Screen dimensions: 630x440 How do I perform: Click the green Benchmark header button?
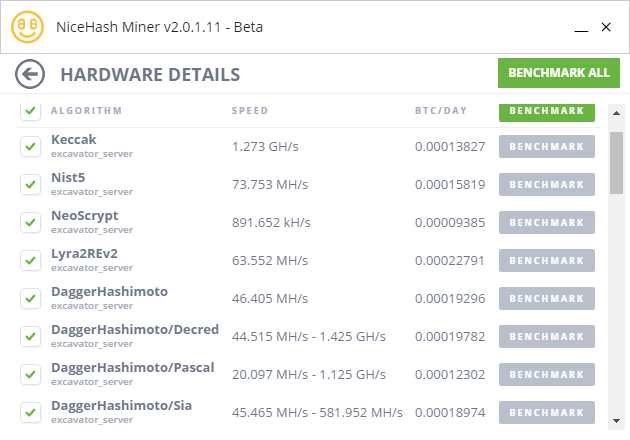click(546, 111)
